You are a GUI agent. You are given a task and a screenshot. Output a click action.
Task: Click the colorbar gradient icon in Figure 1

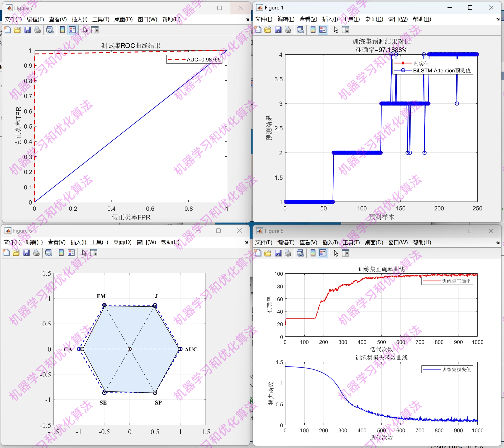(313, 30)
